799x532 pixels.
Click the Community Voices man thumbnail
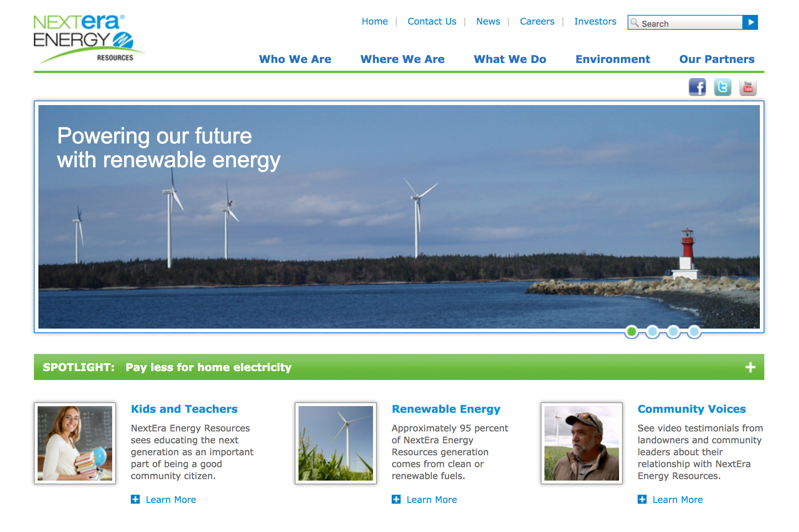(x=581, y=443)
